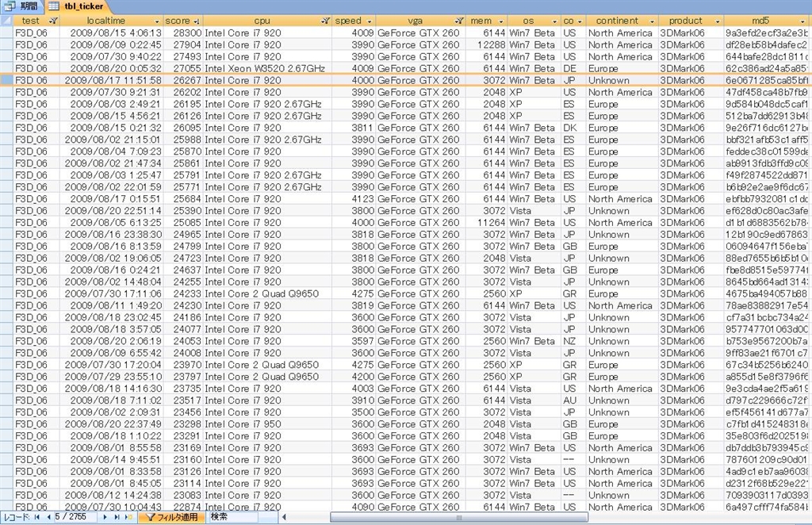Select the localtime cell 2009/08/12 14:24:38
The width and height of the screenshot is (812, 525).
click(x=111, y=495)
